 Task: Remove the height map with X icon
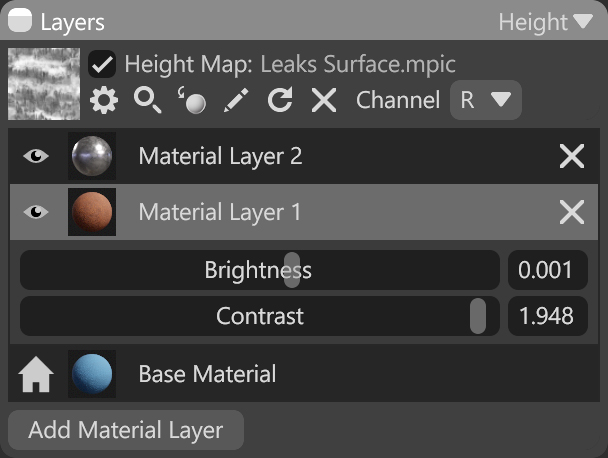324,100
